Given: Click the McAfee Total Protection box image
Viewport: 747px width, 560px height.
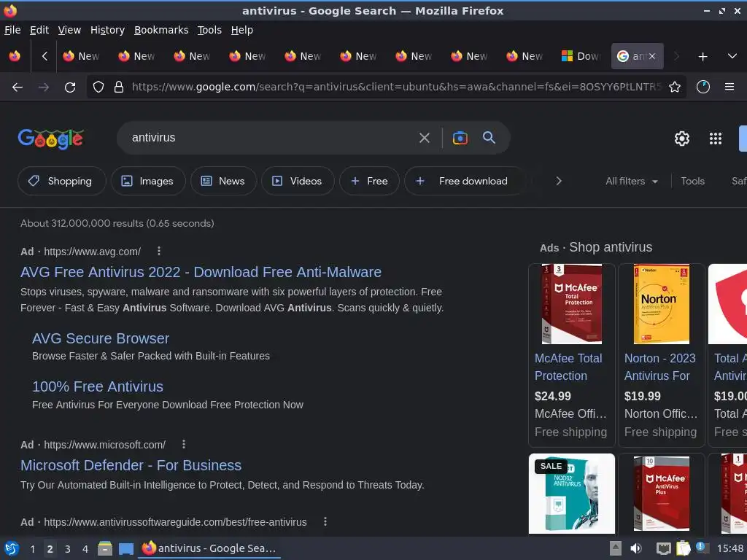Looking at the screenshot, I should [572, 304].
